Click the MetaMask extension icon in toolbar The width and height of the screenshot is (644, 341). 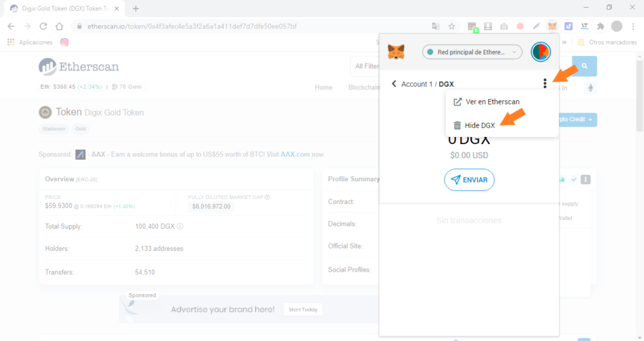coord(552,26)
